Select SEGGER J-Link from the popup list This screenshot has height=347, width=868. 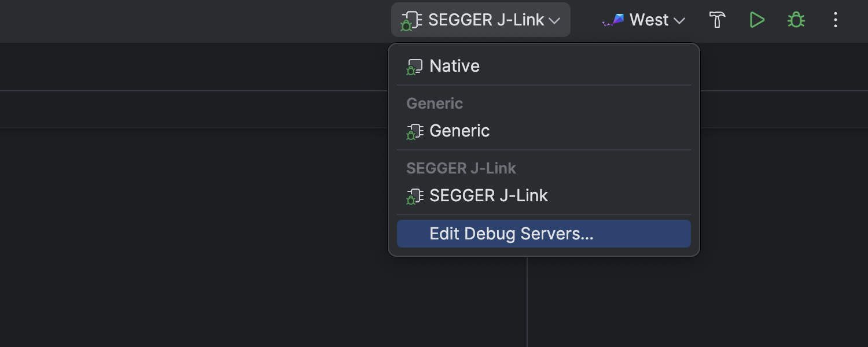point(488,196)
